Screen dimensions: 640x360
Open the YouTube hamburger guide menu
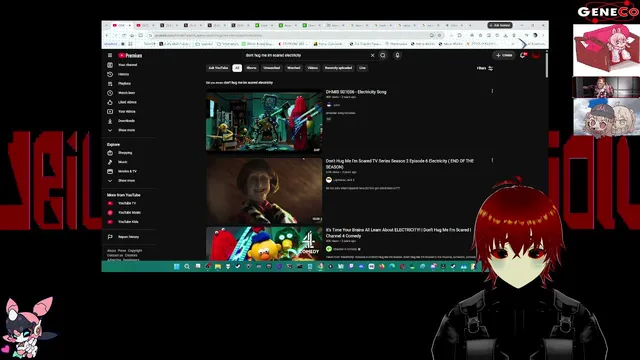(x=110, y=55)
